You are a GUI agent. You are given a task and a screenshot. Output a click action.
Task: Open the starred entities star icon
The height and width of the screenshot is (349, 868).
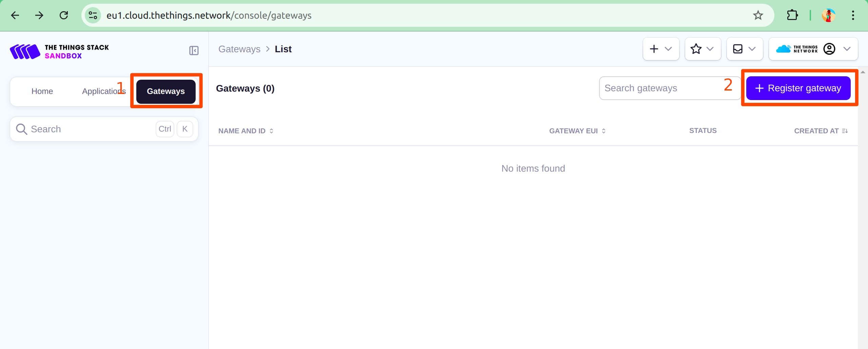pyautogui.click(x=696, y=49)
